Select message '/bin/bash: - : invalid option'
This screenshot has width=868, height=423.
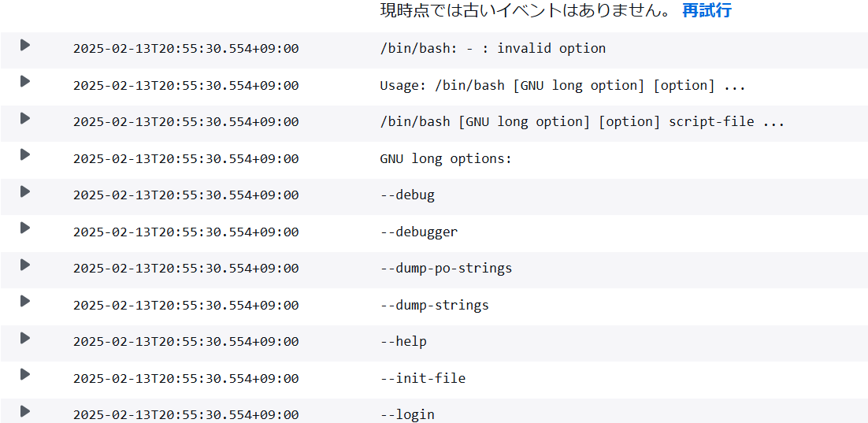492,49
